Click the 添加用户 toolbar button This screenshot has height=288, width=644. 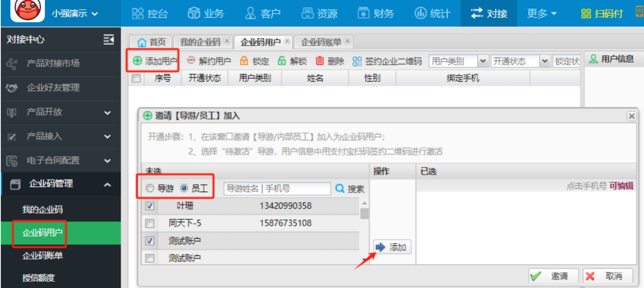click(155, 61)
